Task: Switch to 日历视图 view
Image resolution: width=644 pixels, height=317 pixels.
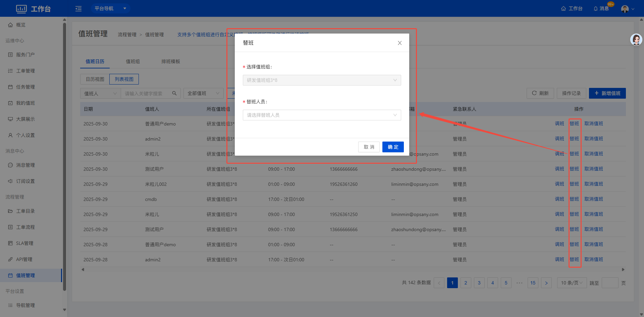Action: tap(95, 79)
